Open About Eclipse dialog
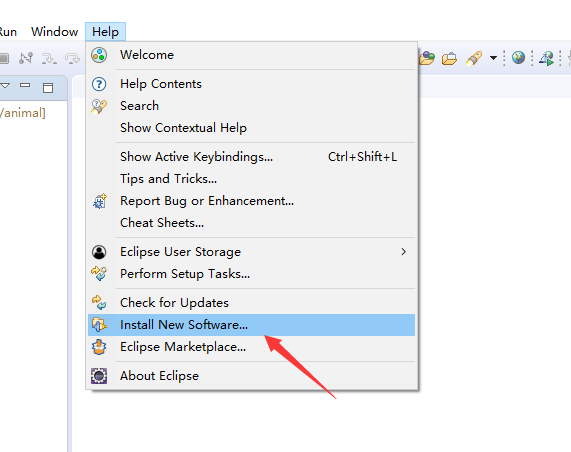The image size is (571, 452). pos(251,376)
